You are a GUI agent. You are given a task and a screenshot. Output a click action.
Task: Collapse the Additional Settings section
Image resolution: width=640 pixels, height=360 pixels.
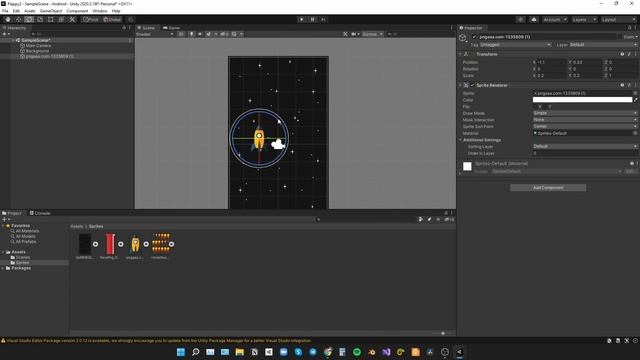pos(460,140)
